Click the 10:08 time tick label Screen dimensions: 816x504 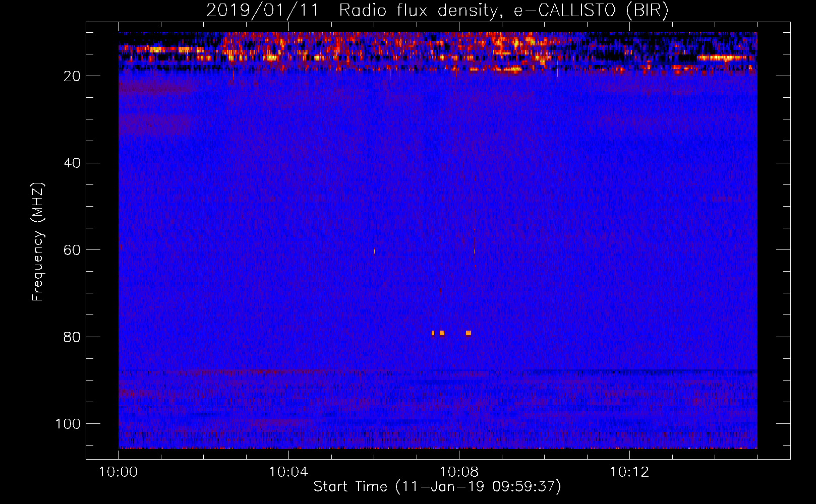click(x=459, y=472)
